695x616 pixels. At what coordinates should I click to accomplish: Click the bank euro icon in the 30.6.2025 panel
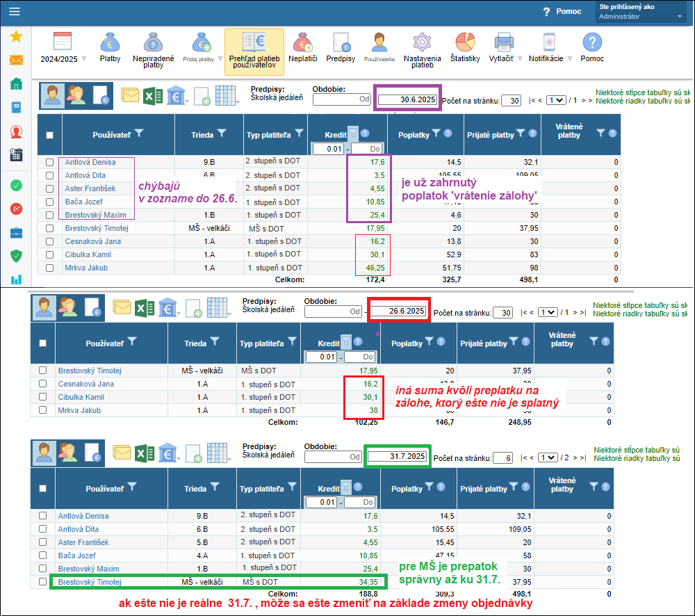pyautogui.click(x=176, y=96)
